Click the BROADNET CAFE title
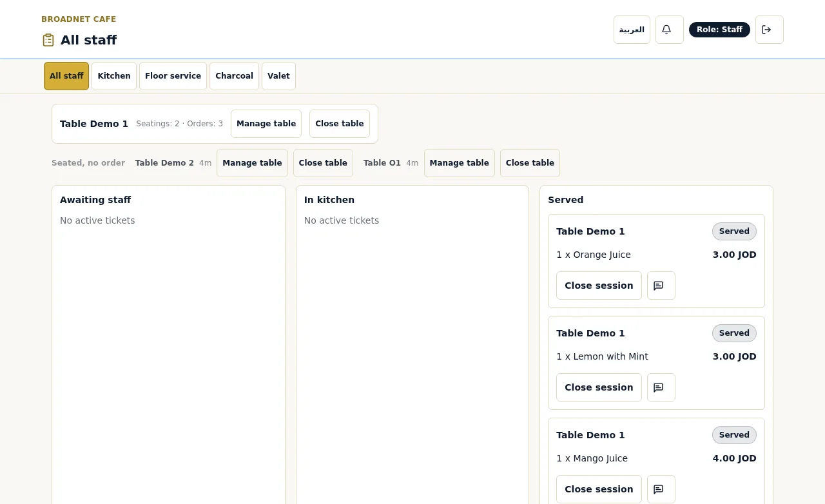This screenshot has height=504, width=825. 79,19
